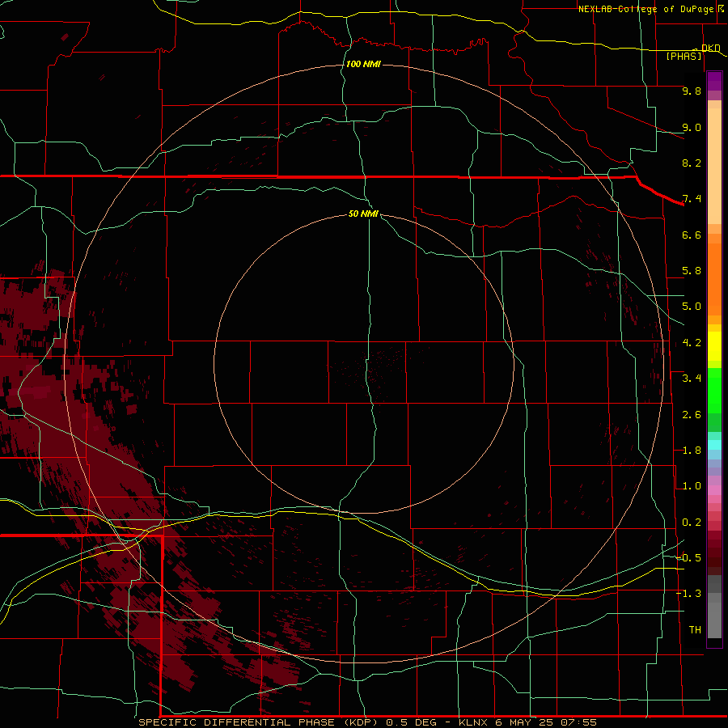The width and height of the screenshot is (728, 728).
Task: Click the "100 NMI" range ring label
Action: coord(363,64)
